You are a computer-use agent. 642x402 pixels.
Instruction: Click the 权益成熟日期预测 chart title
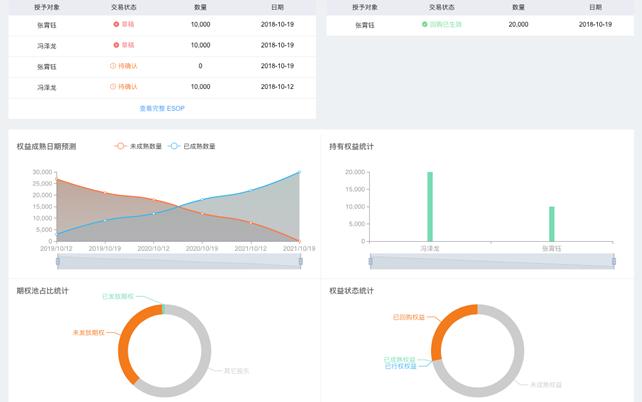[46, 147]
